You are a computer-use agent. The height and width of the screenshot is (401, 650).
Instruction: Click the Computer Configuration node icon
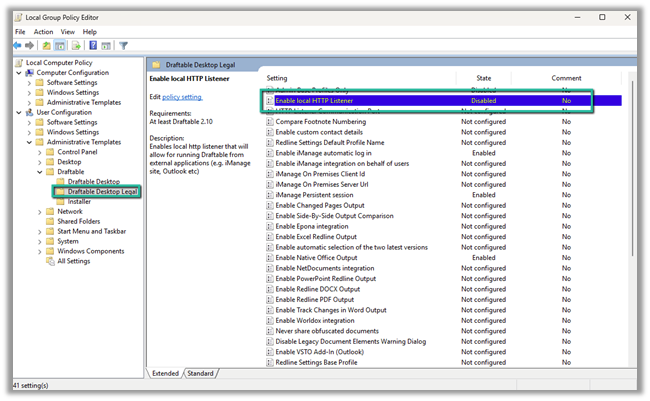[x=29, y=73]
